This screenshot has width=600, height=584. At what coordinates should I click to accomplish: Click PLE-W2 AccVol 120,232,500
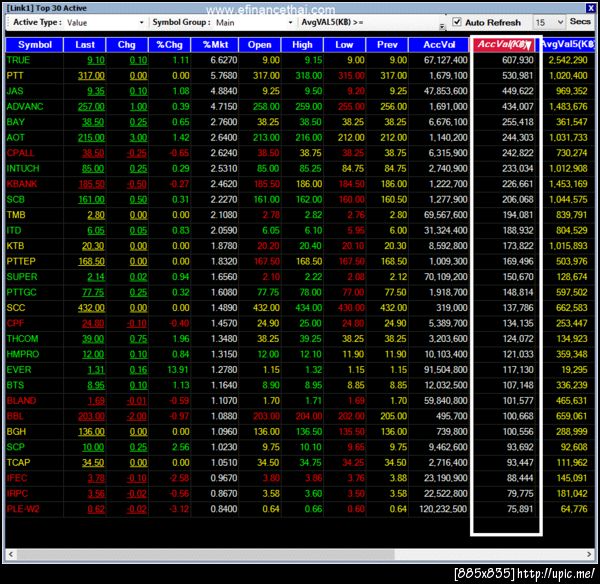coord(443,509)
